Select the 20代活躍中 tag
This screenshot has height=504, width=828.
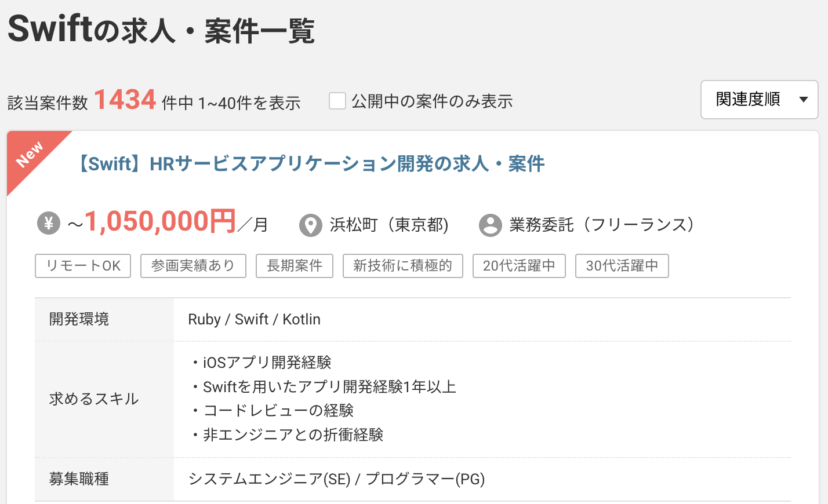(x=519, y=266)
